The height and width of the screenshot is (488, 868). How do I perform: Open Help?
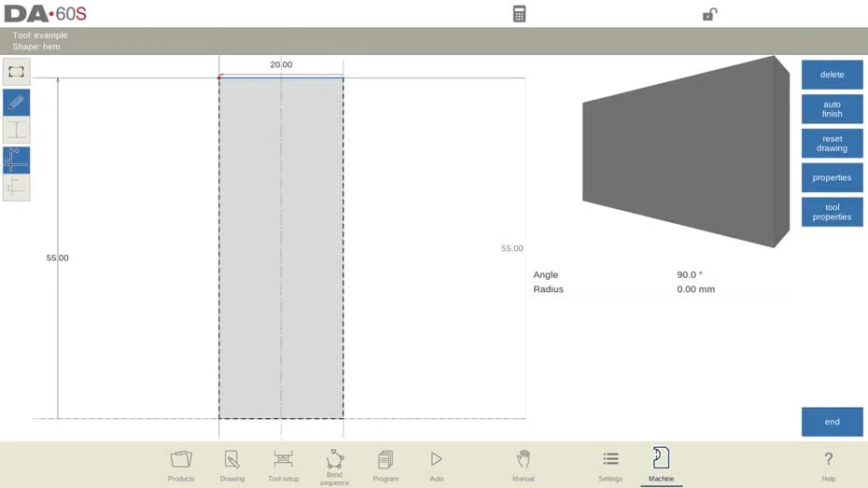[x=828, y=465]
